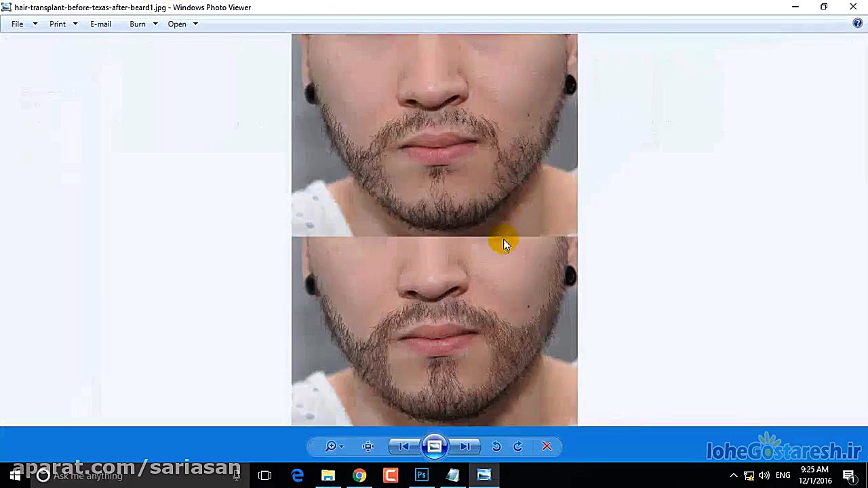Expand the zoom magnifier dropdown

coord(341,446)
